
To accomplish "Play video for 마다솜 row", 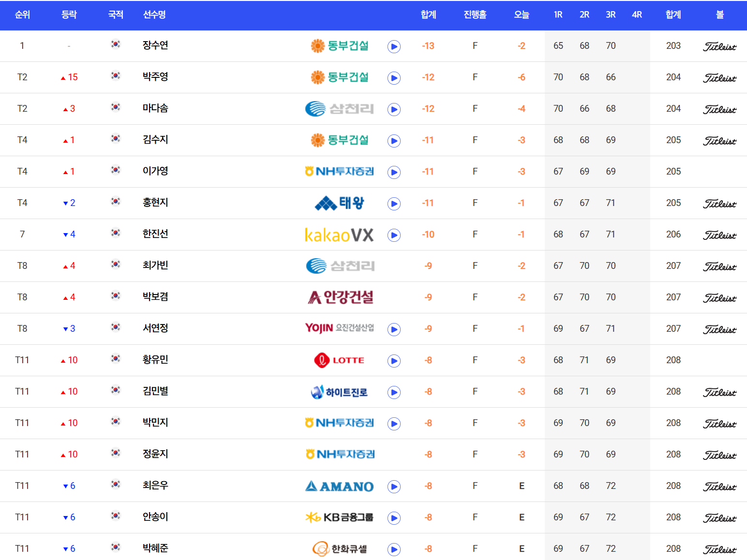I will click(394, 109).
